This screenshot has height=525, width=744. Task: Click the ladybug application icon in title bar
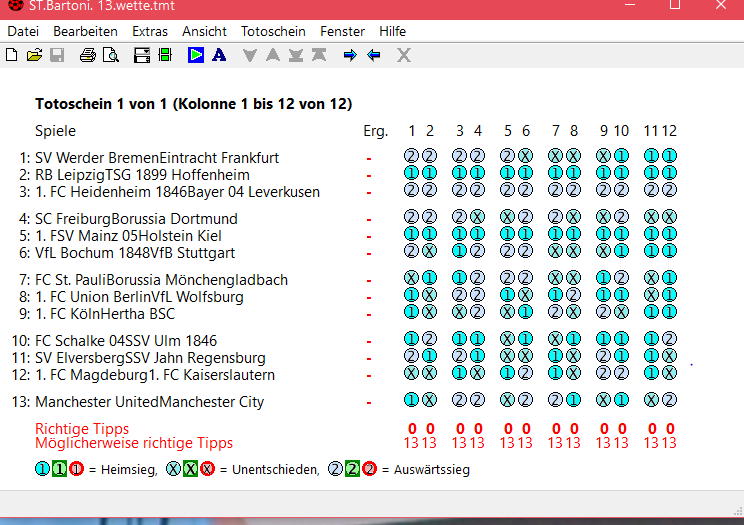(x=16, y=5)
